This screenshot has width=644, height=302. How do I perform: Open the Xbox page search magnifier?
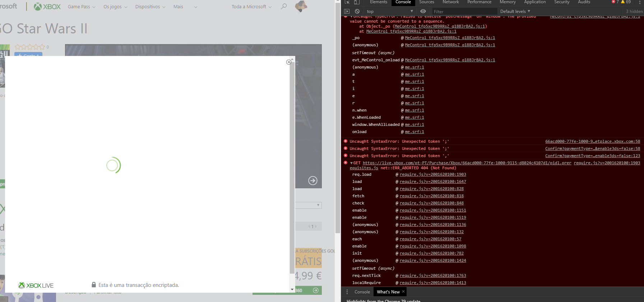pos(284,6)
